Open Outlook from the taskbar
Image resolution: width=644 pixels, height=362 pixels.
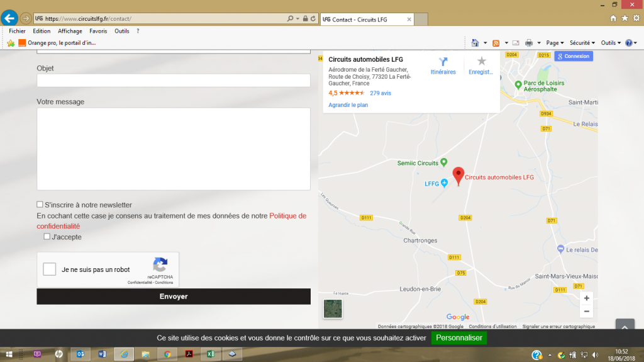point(80,354)
